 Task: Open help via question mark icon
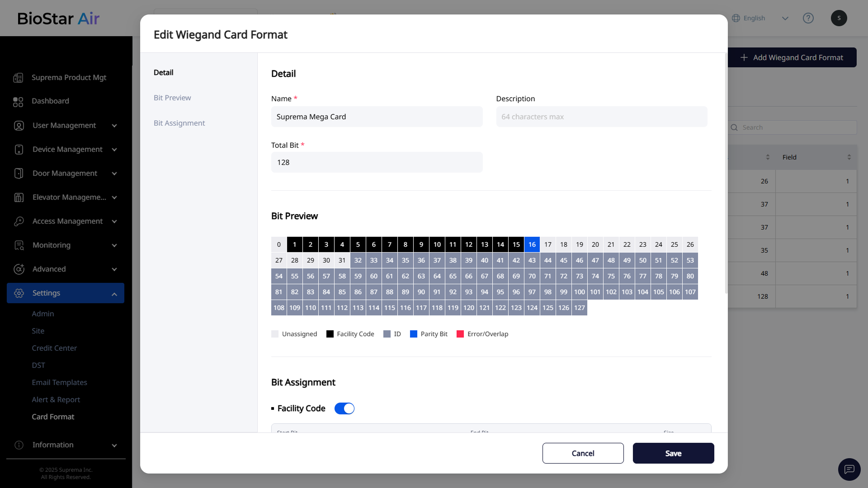808,18
